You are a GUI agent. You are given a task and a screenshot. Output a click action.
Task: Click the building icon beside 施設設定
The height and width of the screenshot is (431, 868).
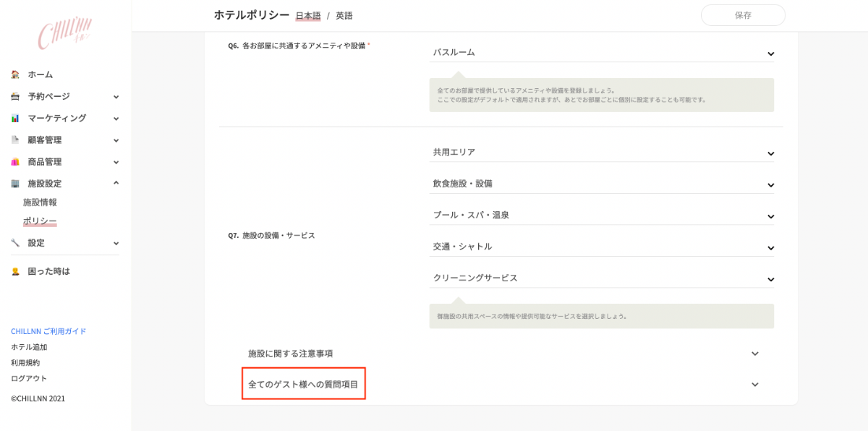15,184
